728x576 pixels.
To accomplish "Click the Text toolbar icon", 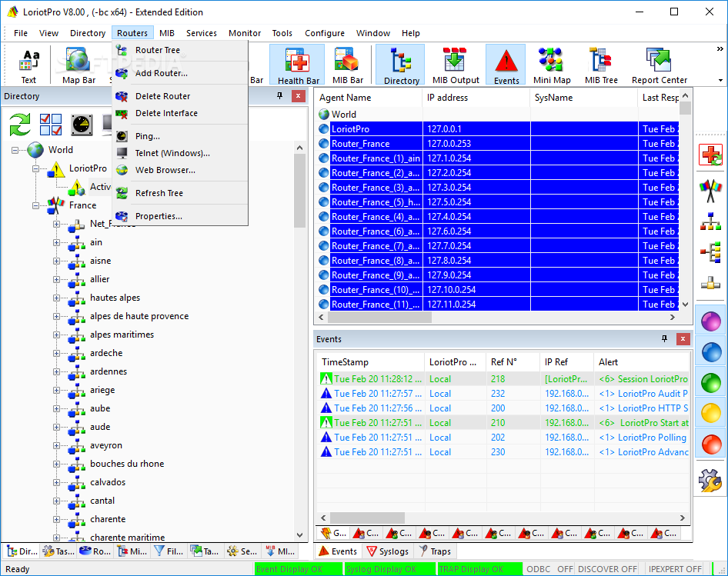I will click(x=28, y=66).
